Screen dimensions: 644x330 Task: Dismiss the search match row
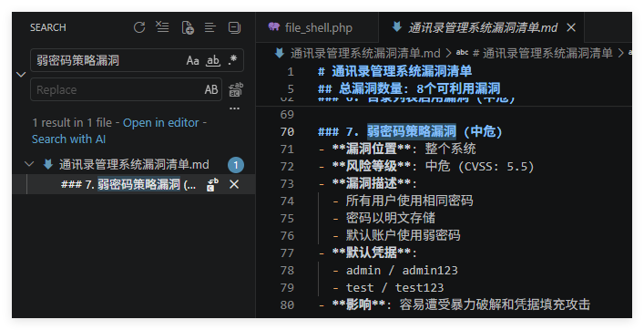pyautogui.click(x=234, y=184)
